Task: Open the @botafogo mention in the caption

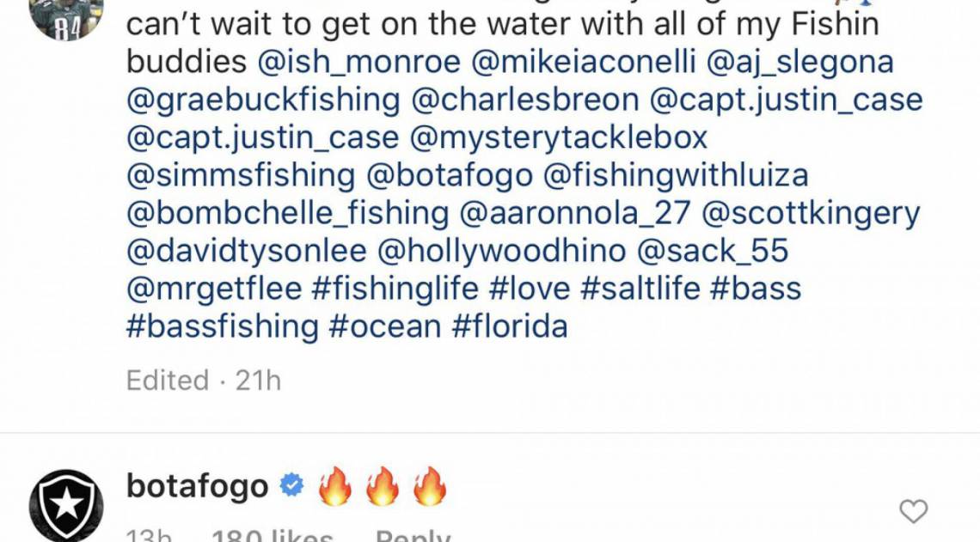Action: [450, 175]
